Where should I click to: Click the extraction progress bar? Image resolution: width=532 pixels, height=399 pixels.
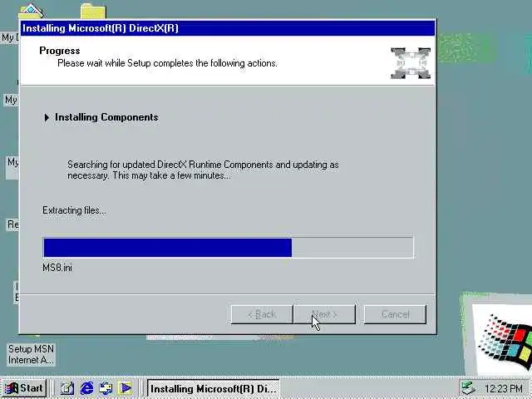(229, 248)
